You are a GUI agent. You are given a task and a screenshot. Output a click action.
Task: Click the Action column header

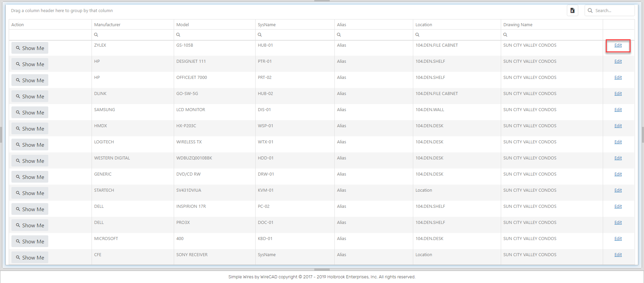(50, 25)
